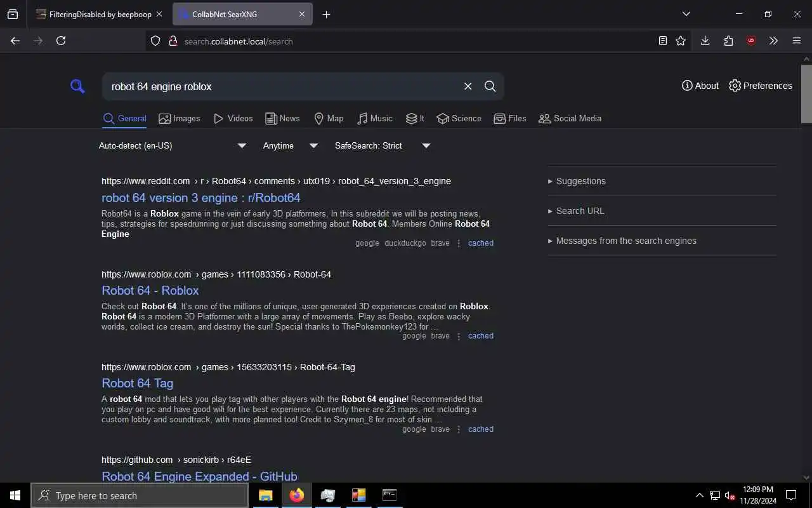Click Firefox icon in taskbar
This screenshot has width=812, height=508.
pyautogui.click(x=297, y=495)
